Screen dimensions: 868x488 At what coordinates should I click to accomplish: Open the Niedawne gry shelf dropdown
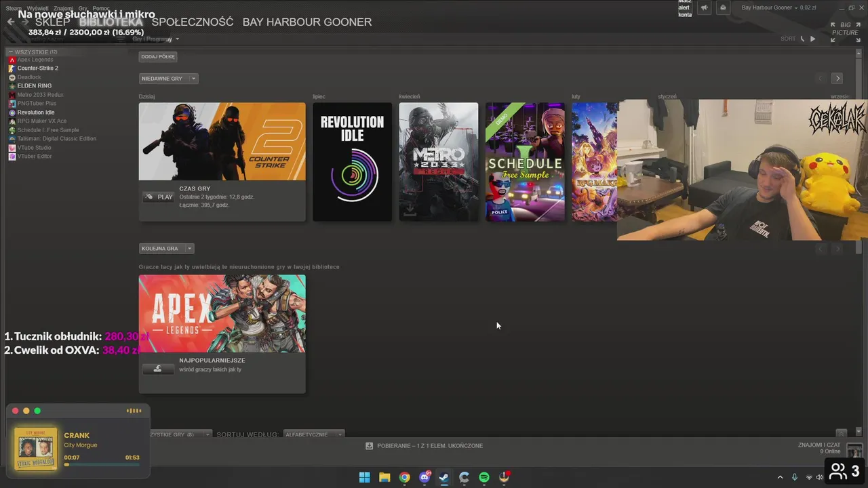click(x=193, y=79)
